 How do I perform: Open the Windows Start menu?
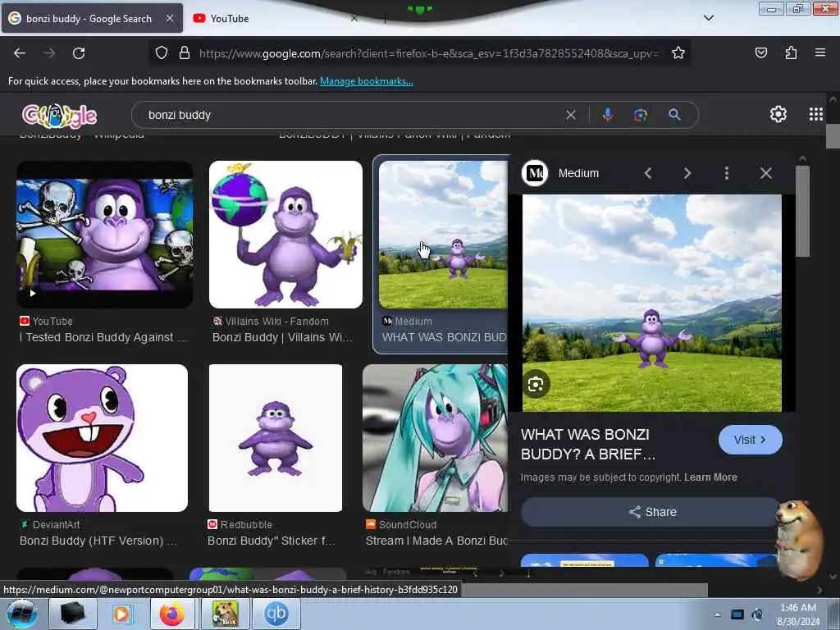point(21,614)
